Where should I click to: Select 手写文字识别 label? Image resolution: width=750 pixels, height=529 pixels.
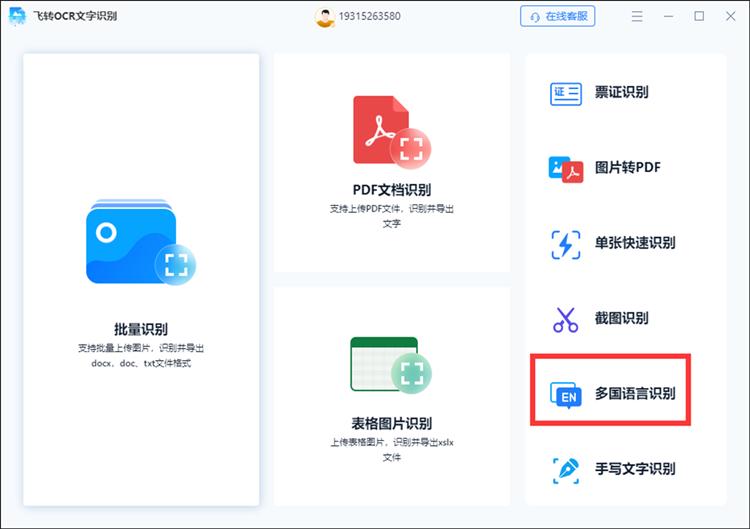635,468
